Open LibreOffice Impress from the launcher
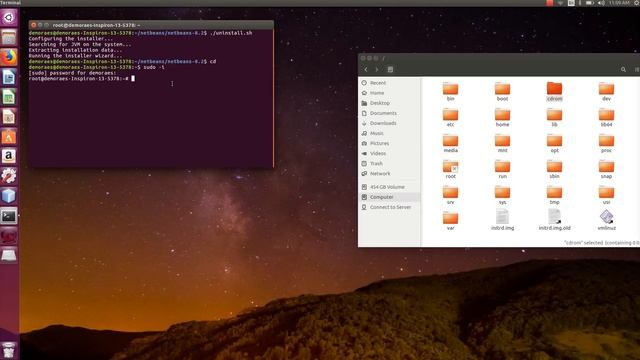Screen dimensions: 640x360 point(9,117)
